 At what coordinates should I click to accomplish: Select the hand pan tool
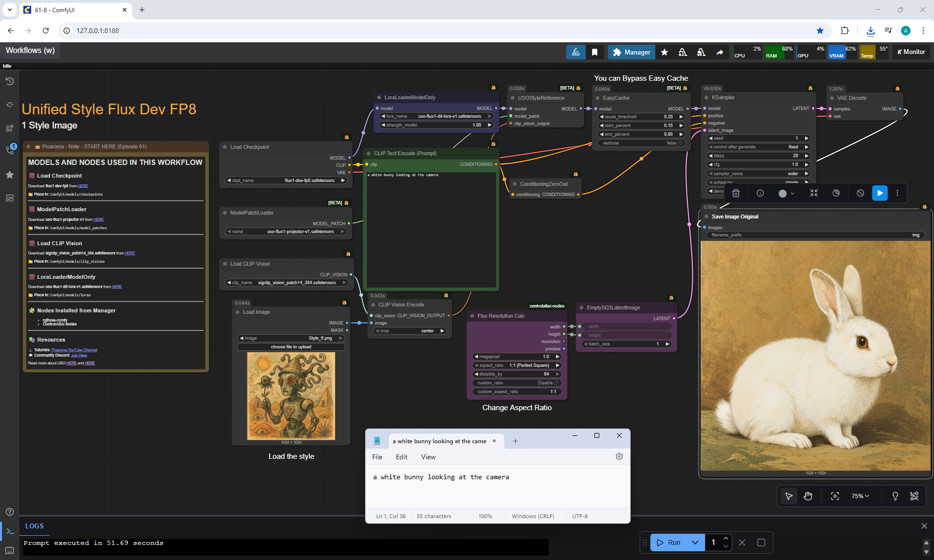[808, 496]
